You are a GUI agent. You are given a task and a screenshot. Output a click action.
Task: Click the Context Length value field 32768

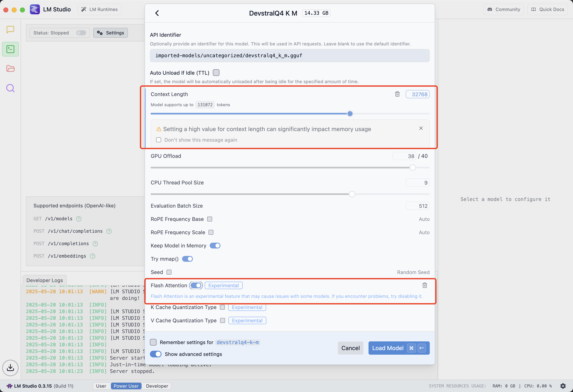[418, 94]
